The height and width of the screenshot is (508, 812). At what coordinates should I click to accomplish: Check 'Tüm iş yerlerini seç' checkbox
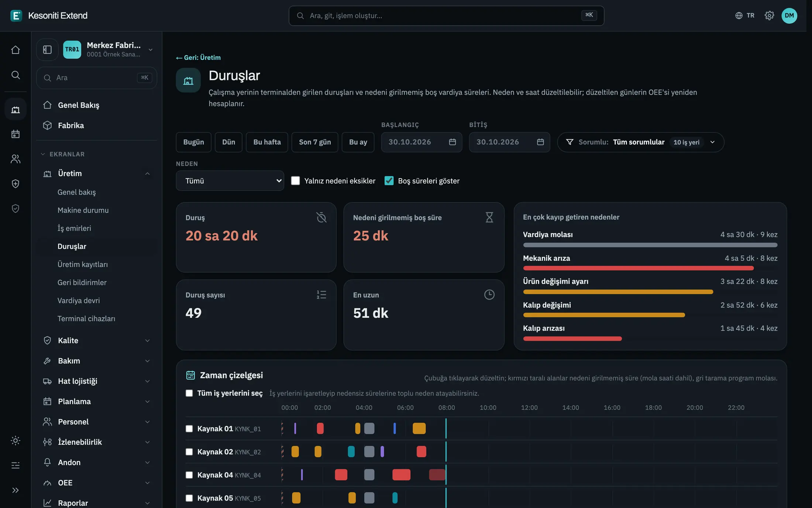[x=189, y=393]
